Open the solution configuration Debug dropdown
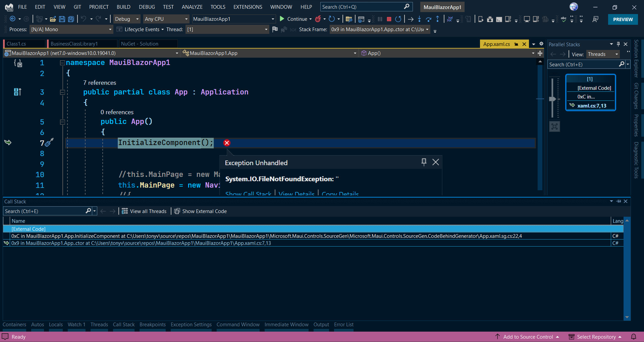 126,19
